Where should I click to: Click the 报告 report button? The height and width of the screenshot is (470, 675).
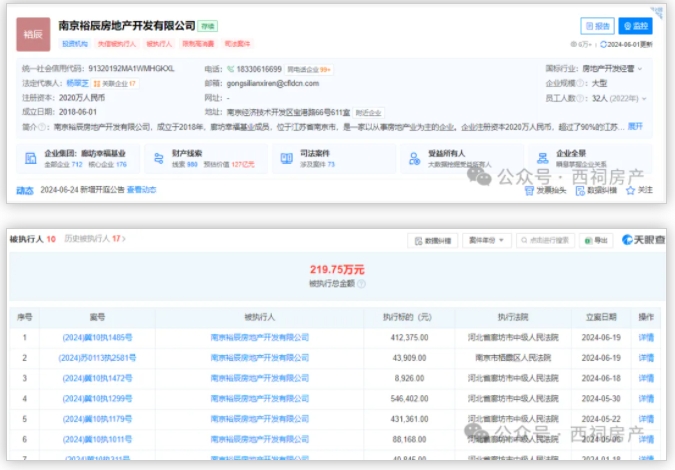(x=597, y=27)
